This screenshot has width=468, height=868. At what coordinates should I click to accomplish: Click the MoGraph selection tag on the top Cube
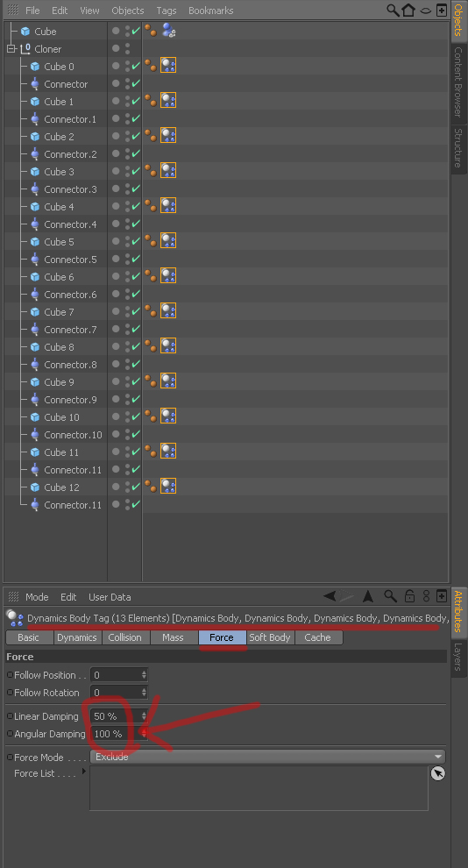tap(168, 31)
